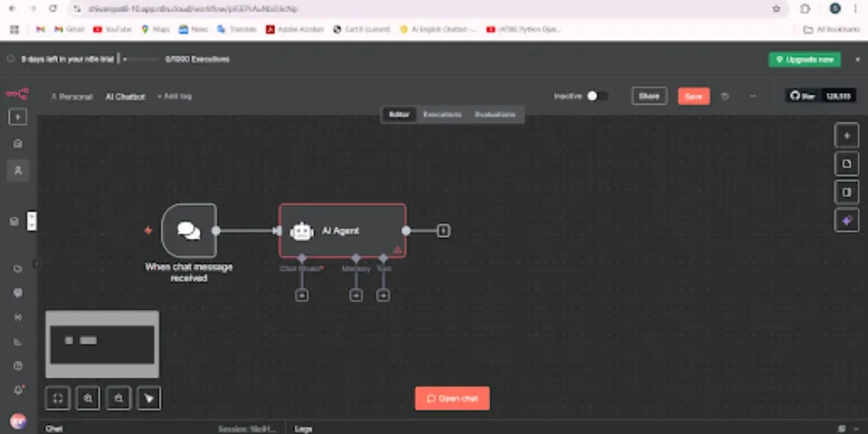The image size is (868, 434).
Task: Click the canvas minimap thumbnail
Action: pyautogui.click(x=102, y=344)
